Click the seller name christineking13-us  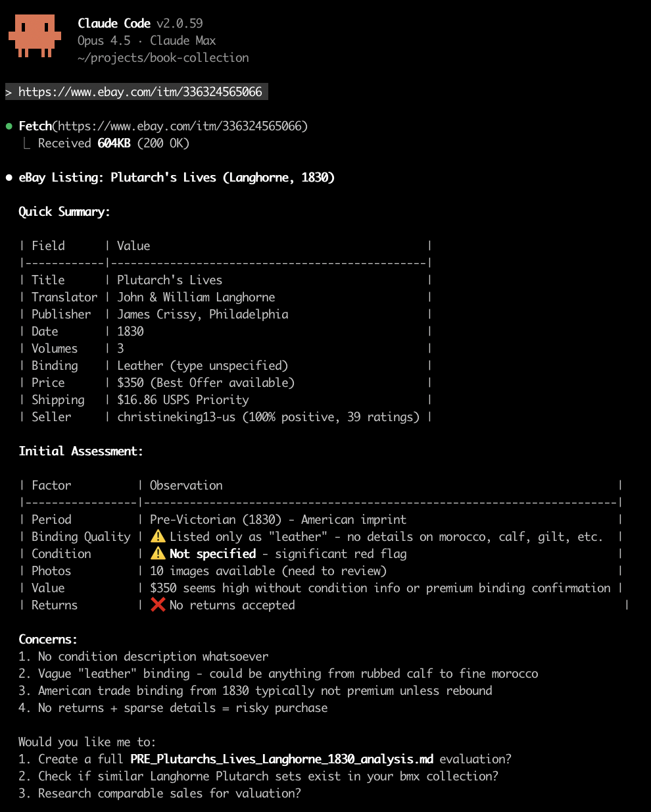[x=176, y=417]
